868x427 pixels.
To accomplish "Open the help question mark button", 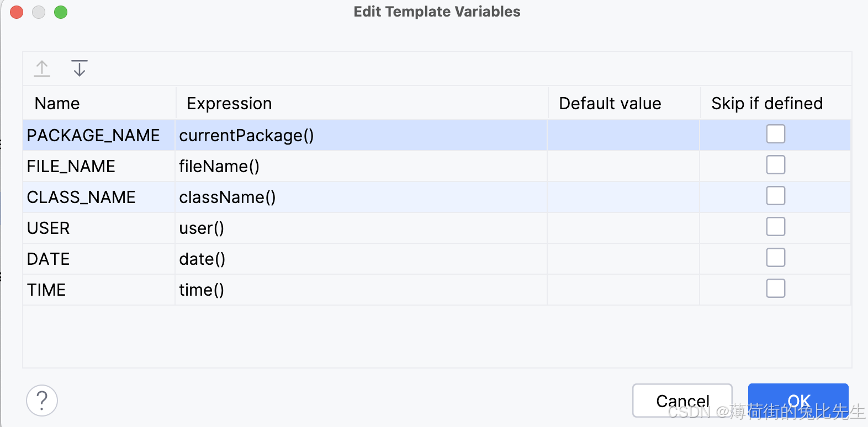I will coord(42,401).
